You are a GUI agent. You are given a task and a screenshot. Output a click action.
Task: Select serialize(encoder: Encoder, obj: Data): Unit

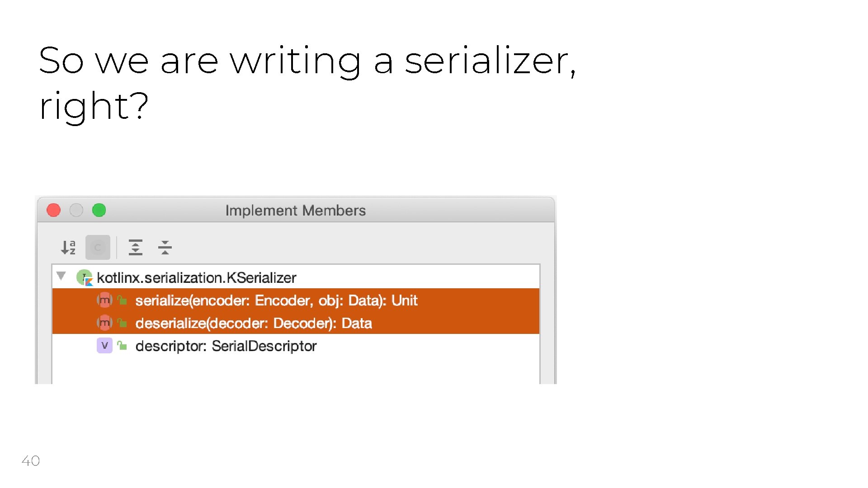276,300
